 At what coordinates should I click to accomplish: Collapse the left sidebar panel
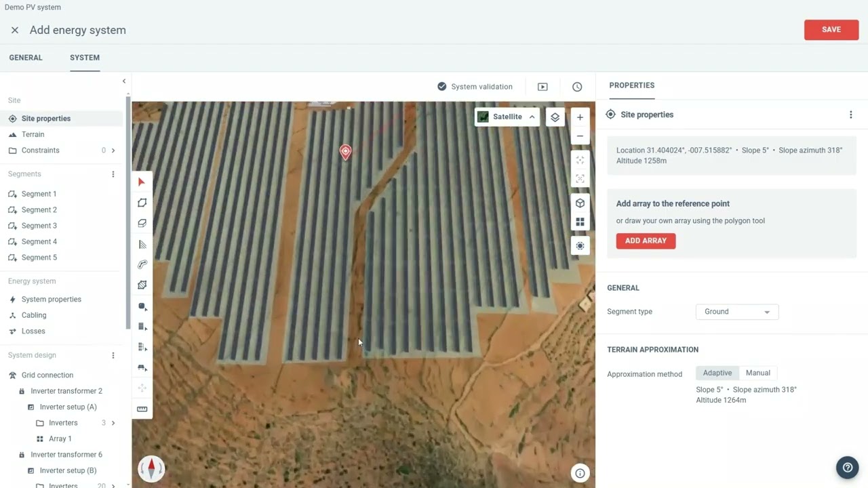point(123,81)
